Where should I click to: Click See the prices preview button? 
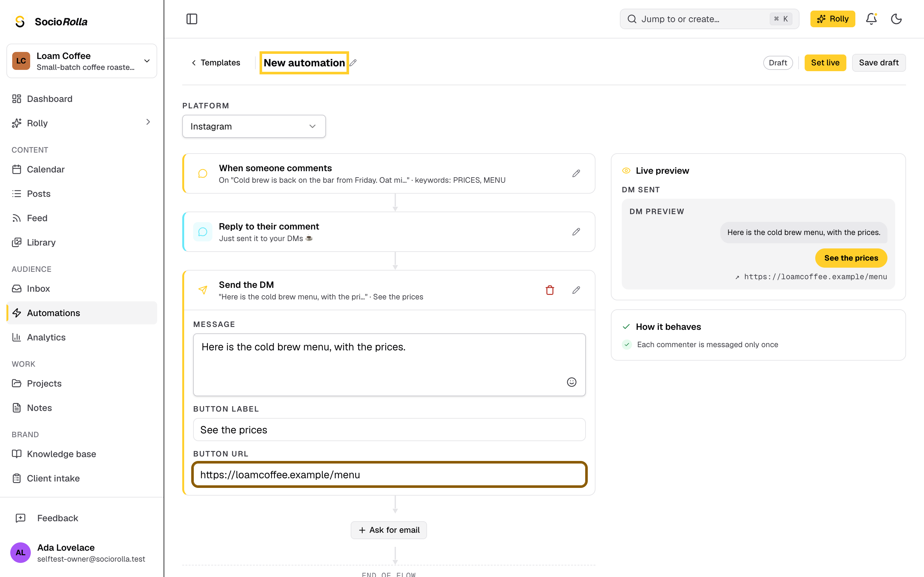tap(851, 258)
